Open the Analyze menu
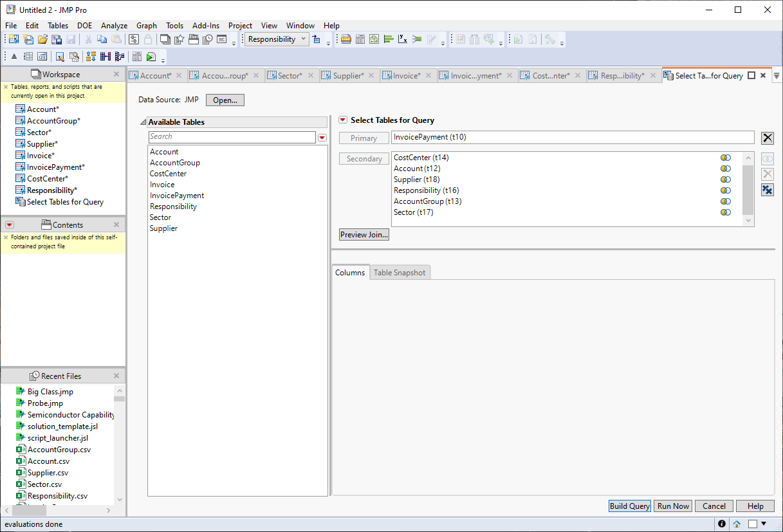 [x=114, y=26]
